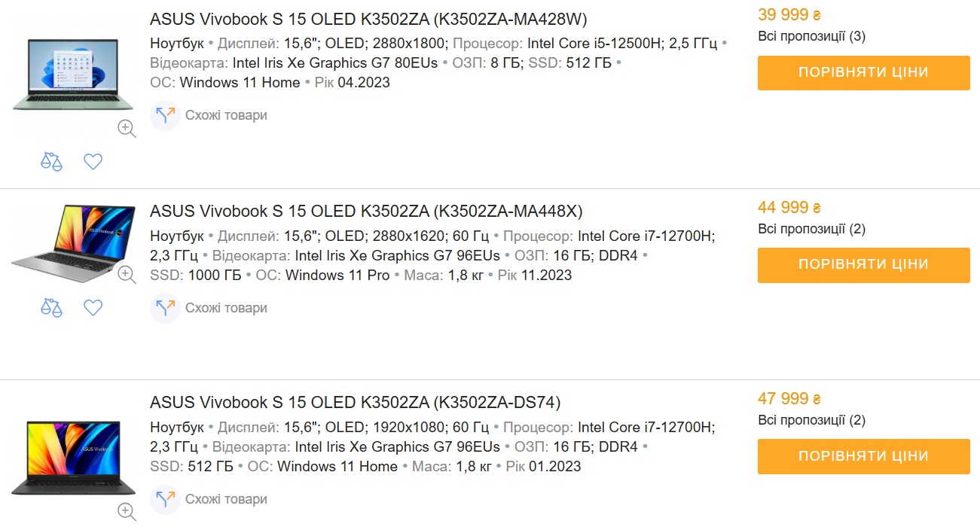
Task: Compare prices for 44 999 ₴ laptop
Action: coord(863,265)
